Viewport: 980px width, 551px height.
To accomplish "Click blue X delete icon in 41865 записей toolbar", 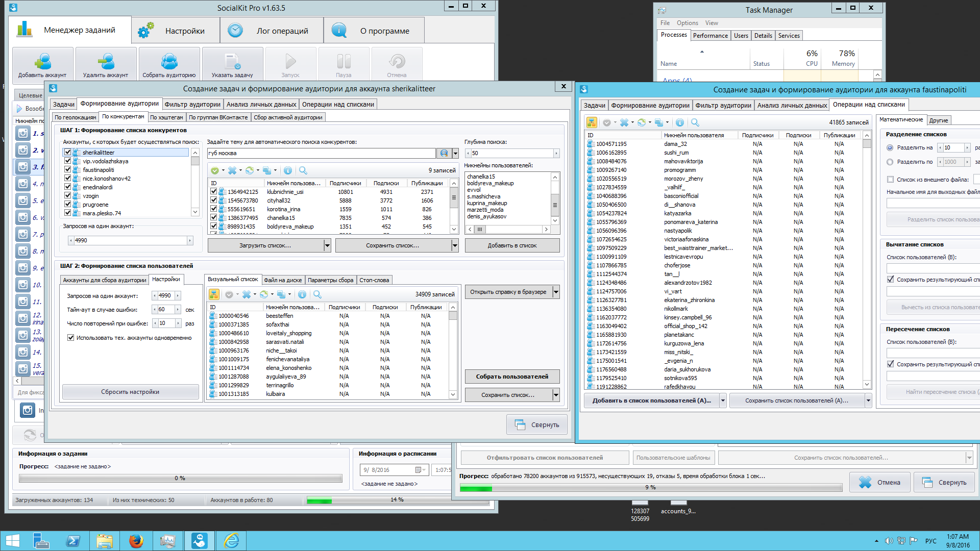I will click(624, 122).
